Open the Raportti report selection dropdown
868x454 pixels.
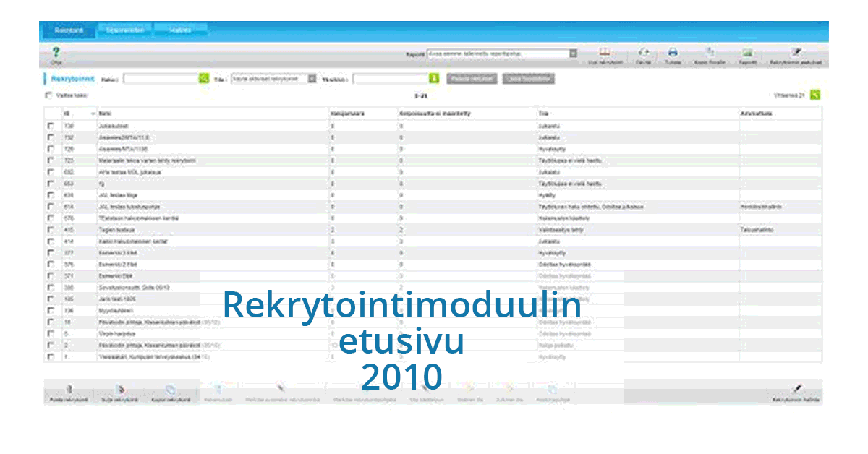coord(502,53)
